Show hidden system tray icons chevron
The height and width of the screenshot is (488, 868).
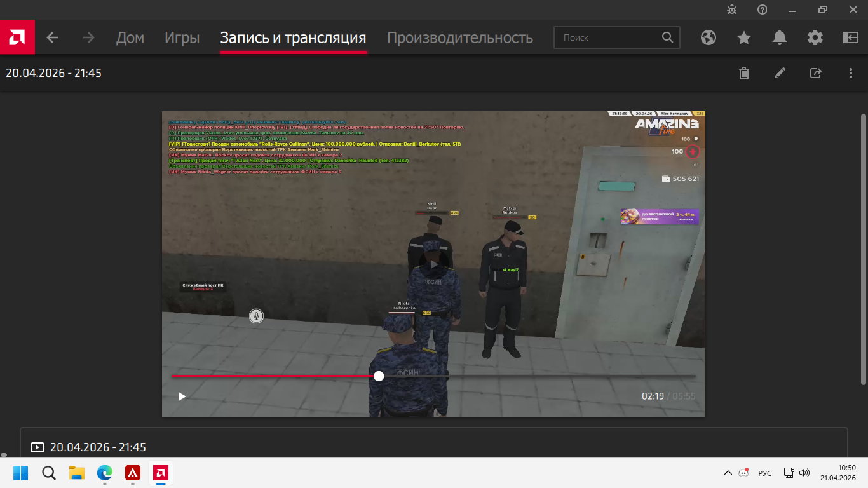click(x=728, y=473)
